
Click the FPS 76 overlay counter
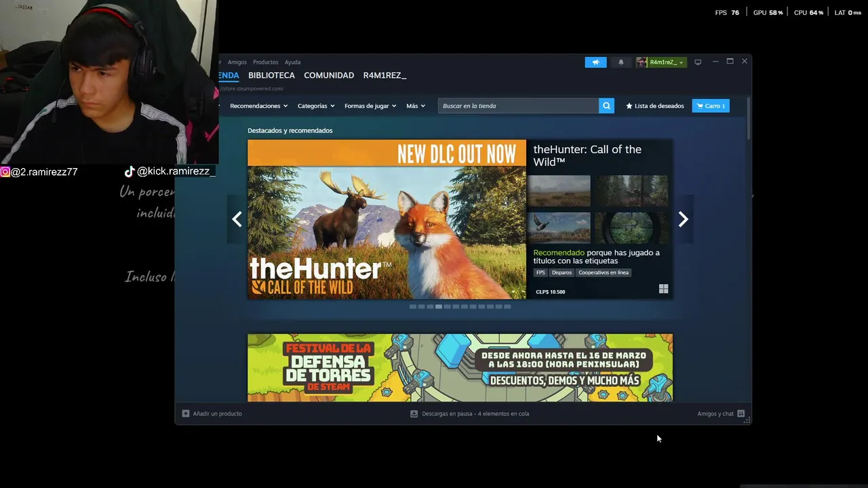click(727, 13)
